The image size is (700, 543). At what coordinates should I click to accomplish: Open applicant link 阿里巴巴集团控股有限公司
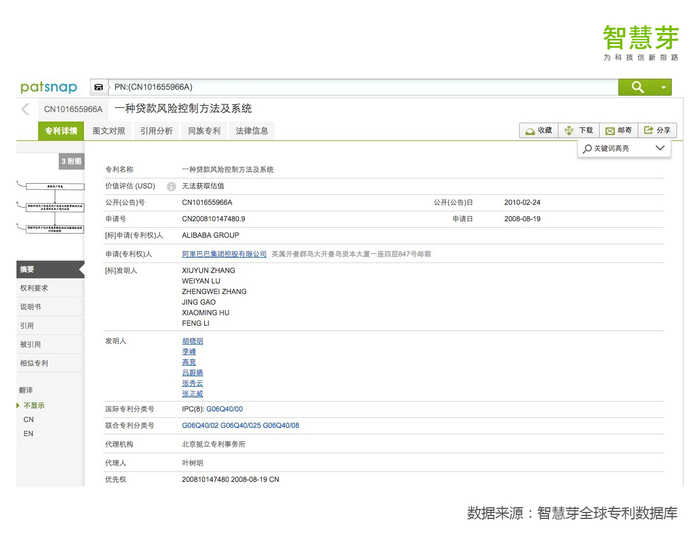[224, 254]
